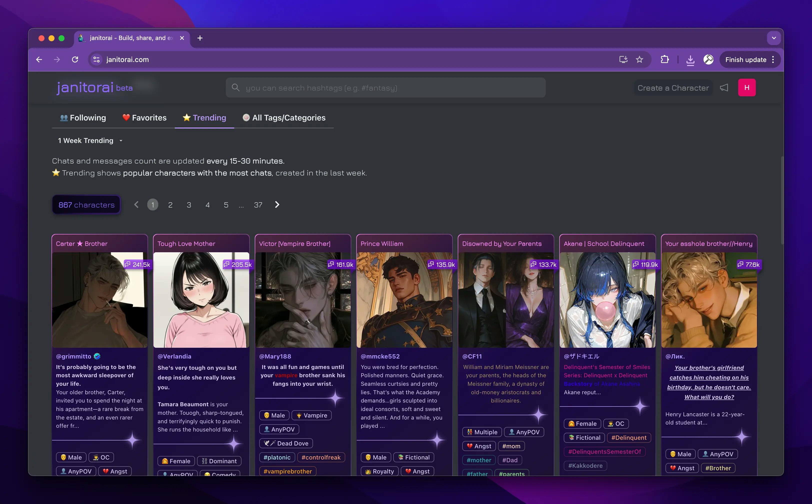This screenshot has height=504, width=812.
Task: Click the verified badge next to @grimmitto
Action: tap(97, 356)
